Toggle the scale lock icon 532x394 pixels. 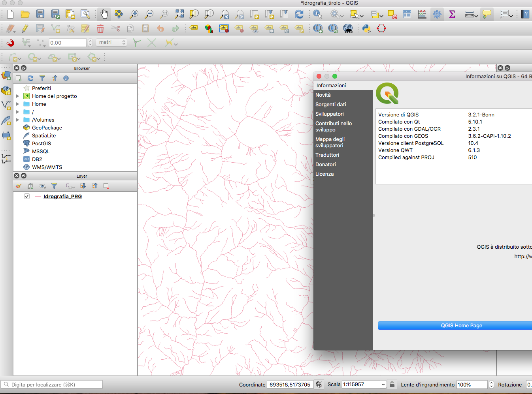tap(392, 385)
